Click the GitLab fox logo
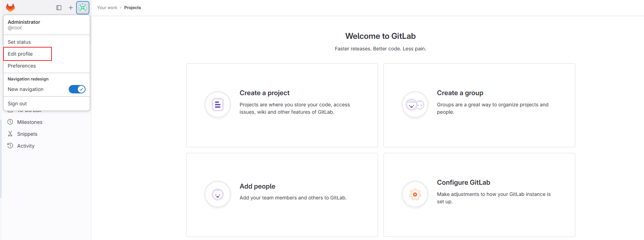This screenshot has width=644, height=240. coord(11,7)
